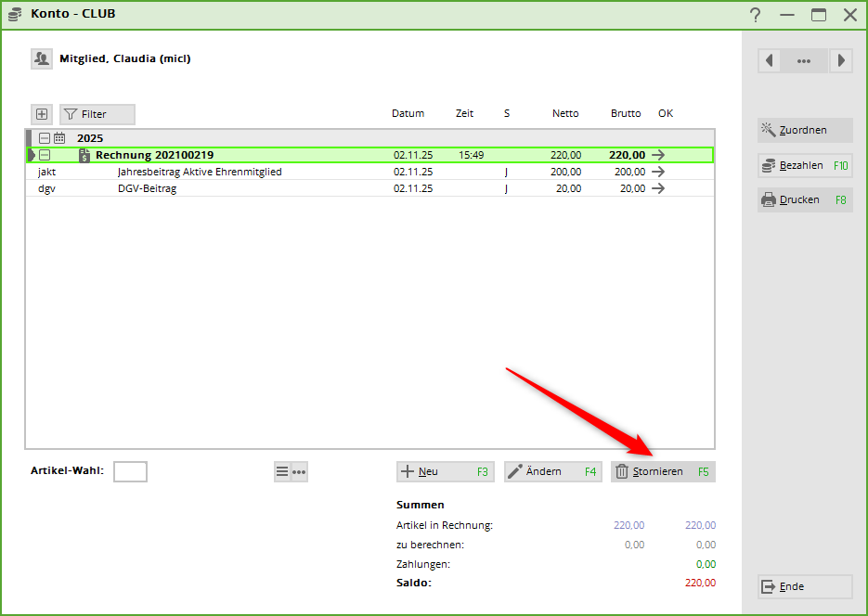This screenshot has width=868, height=616.
Task: Go to the next member with right arrow
Action: coord(840,61)
